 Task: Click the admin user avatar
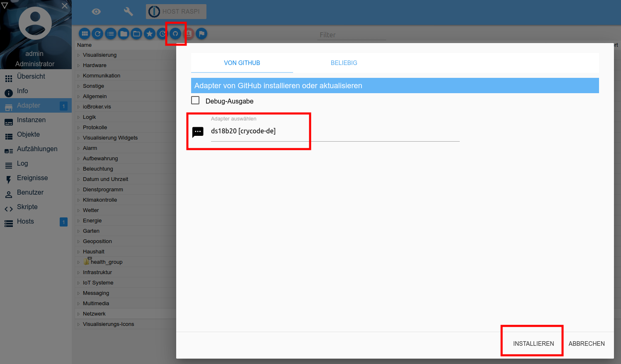tap(35, 23)
